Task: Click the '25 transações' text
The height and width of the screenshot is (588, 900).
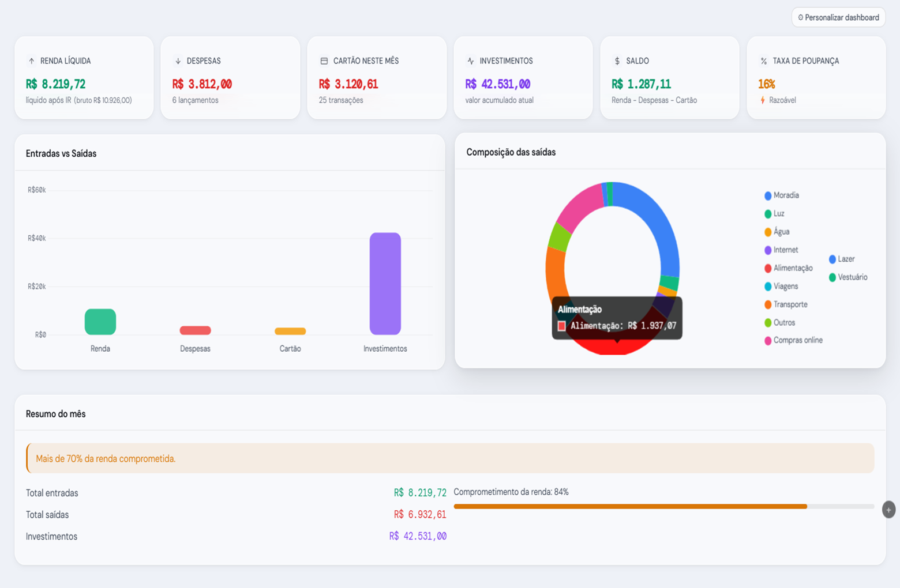Action: pos(341,100)
